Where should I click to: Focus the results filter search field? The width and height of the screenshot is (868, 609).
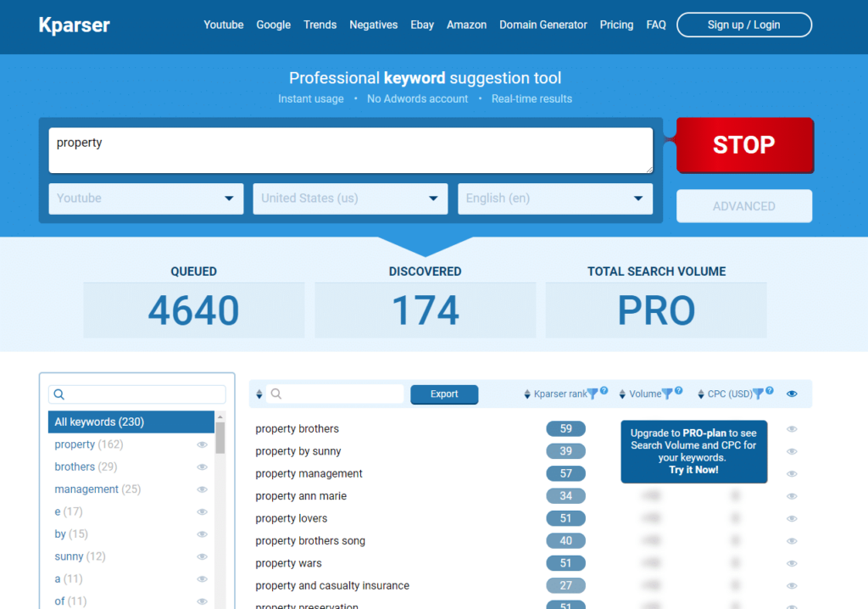coord(335,394)
